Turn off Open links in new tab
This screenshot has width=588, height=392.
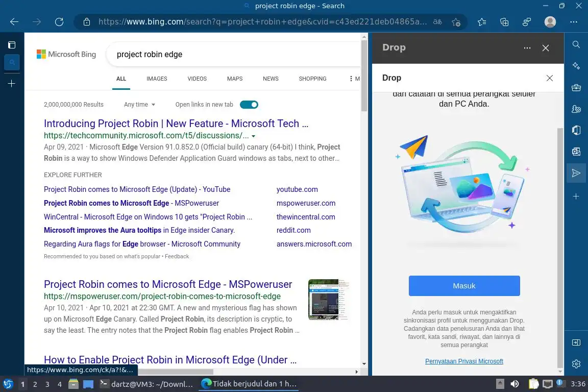click(249, 105)
